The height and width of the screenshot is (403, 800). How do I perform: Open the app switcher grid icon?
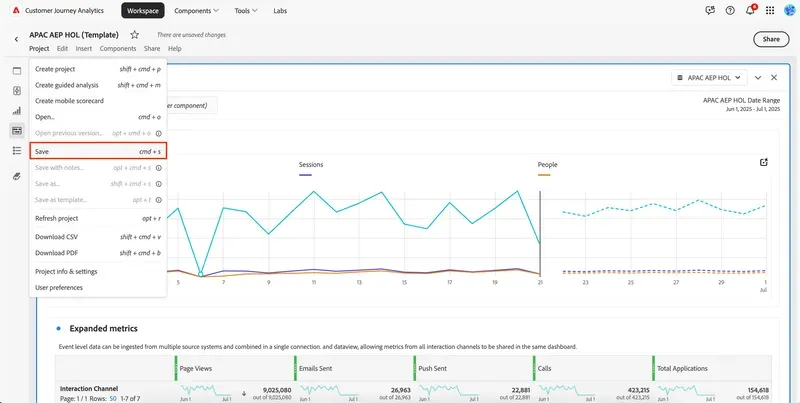point(770,10)
